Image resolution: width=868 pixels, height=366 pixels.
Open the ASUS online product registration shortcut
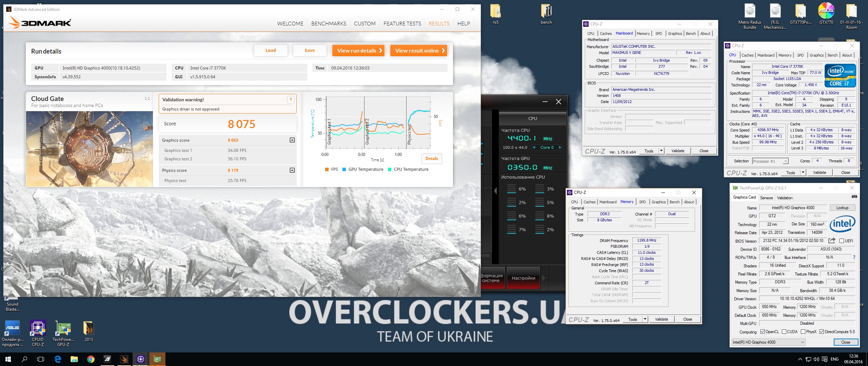click(x=13, y=333)
